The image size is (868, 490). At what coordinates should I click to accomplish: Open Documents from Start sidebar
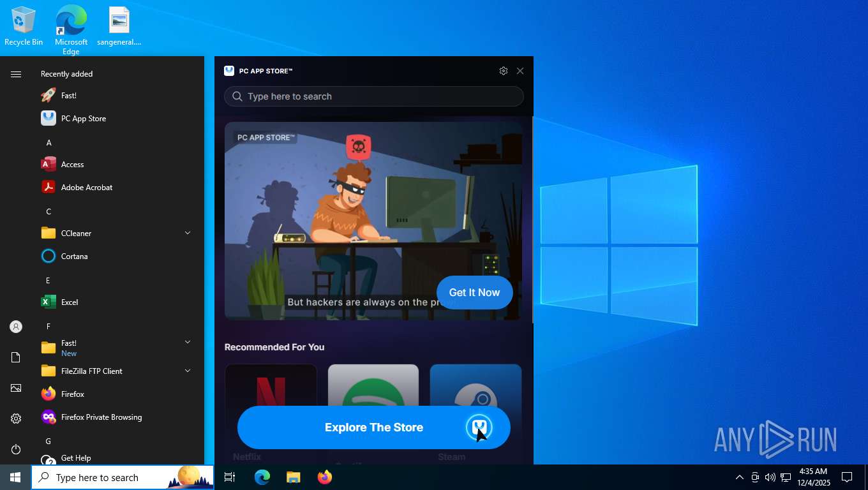point(16,357)
